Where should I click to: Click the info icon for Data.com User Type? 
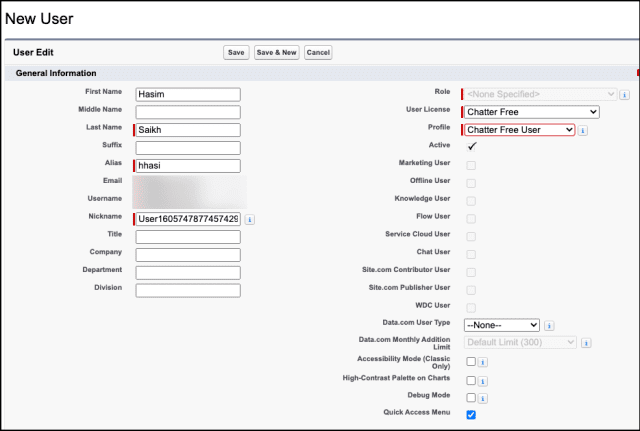(550, 325)
